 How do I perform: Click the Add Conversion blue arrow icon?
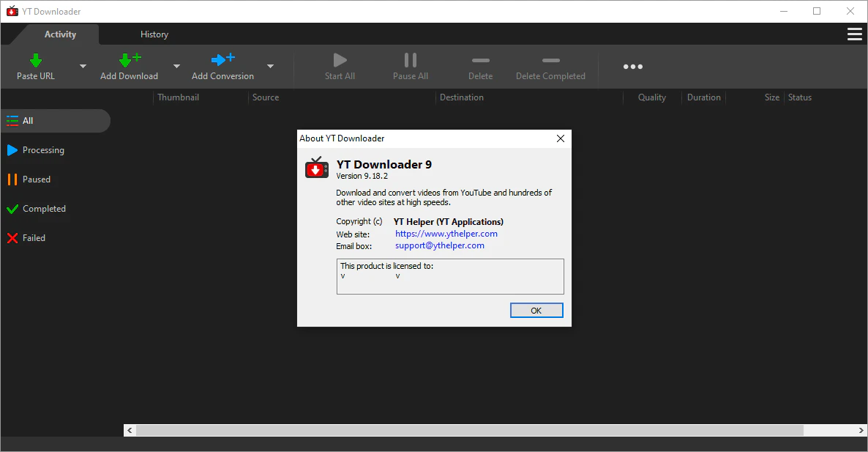(x=222, y=60)
